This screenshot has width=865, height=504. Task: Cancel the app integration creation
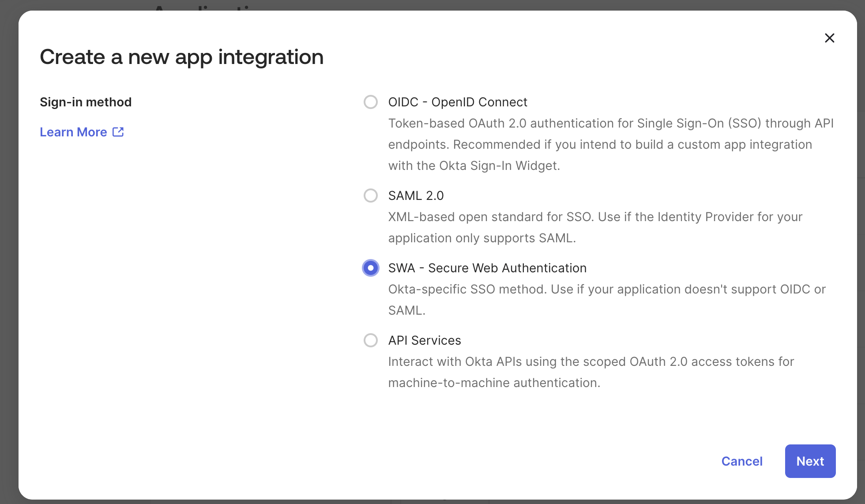tap(742, 461)
